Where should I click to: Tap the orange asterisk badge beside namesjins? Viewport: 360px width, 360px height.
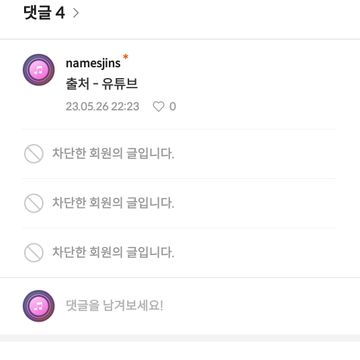125,57
